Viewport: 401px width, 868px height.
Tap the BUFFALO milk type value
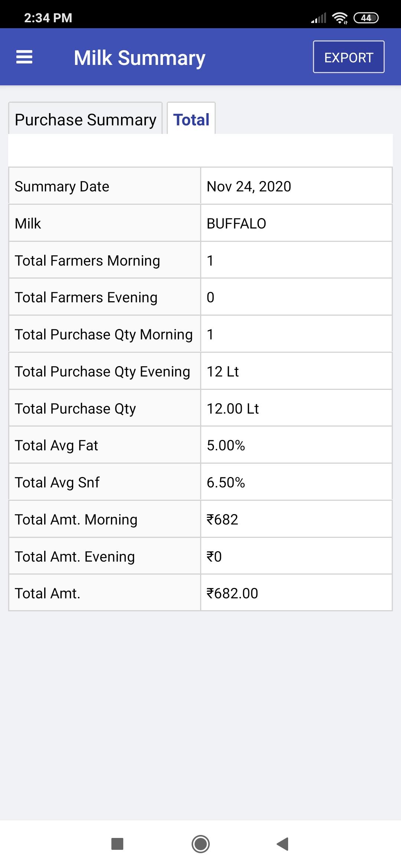point(237,223)
